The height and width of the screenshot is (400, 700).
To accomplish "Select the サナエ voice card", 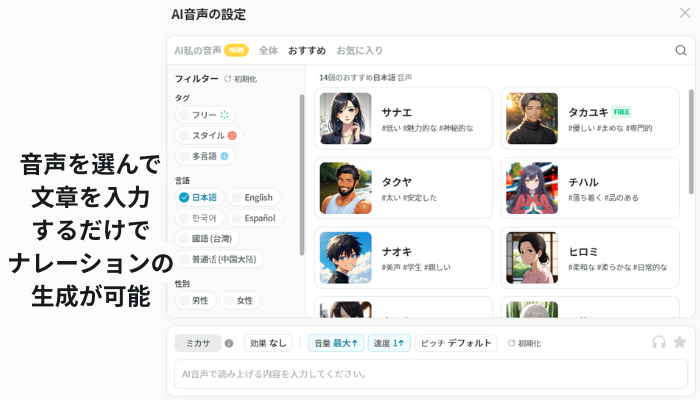I will pos(404,119).
